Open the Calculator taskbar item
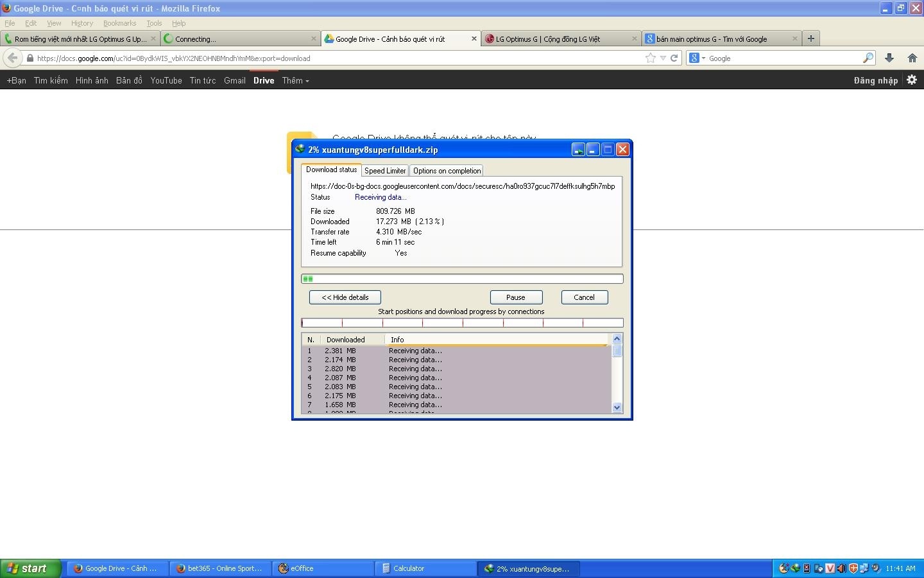 (x=425, y=568)
